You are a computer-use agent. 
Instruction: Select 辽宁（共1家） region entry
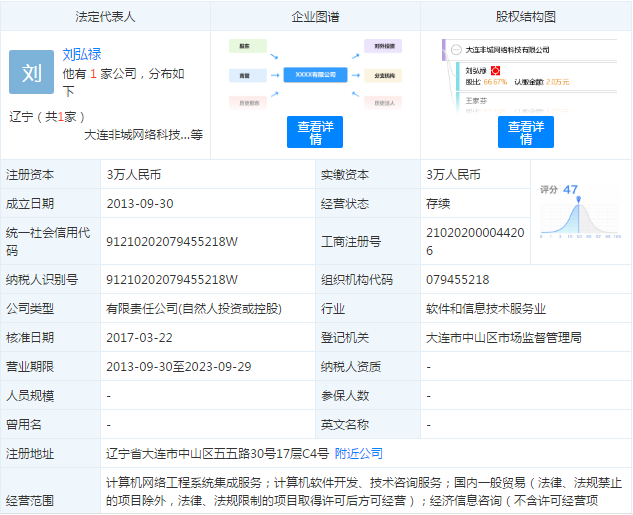pyautogui.click(x=42, y=115)
